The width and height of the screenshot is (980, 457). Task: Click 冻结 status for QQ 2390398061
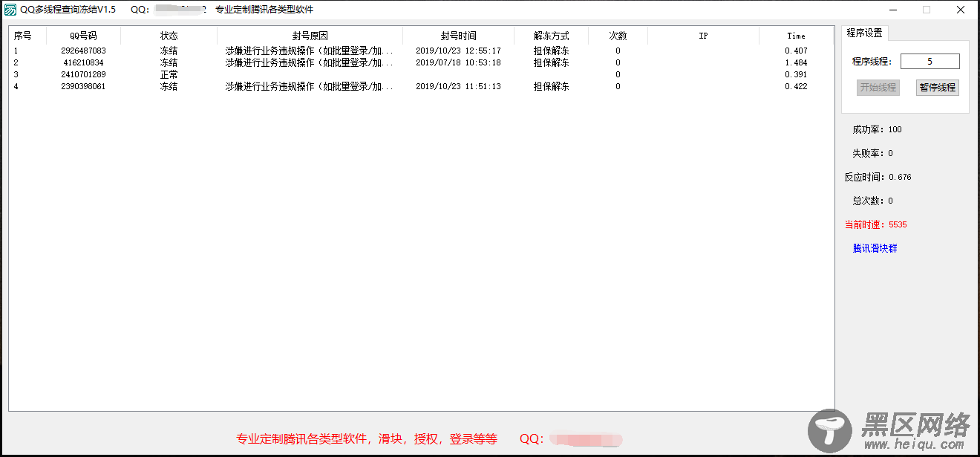(x=169, y=86)
